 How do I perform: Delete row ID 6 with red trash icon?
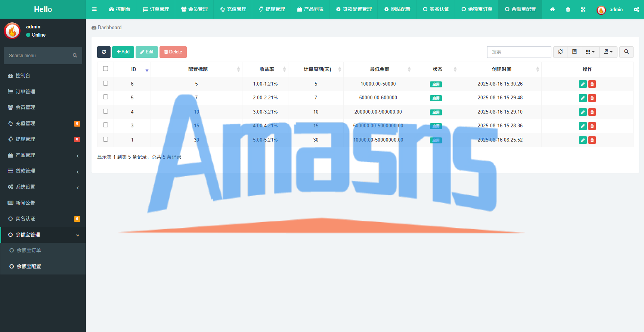click(592, 84)
